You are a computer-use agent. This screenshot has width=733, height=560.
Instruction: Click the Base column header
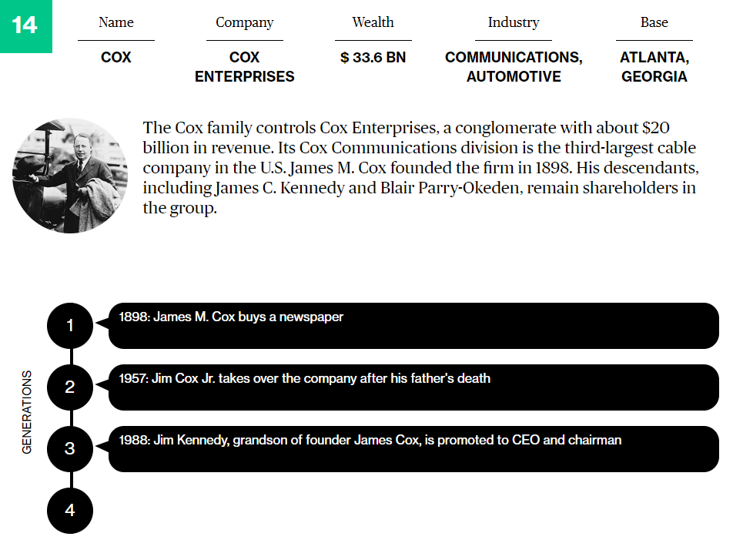(654, 22)
